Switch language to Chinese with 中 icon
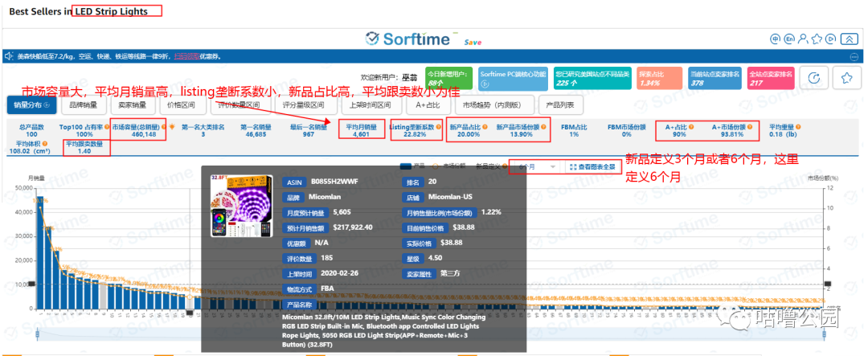868x356 pixels. tap(775, 39)
